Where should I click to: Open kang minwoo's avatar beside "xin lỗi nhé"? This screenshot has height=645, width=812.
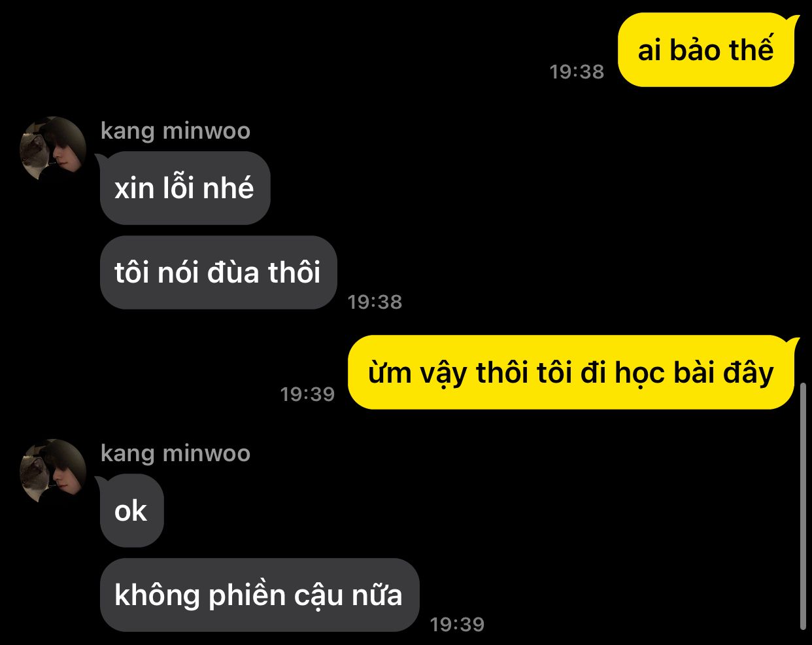(54, 149)
